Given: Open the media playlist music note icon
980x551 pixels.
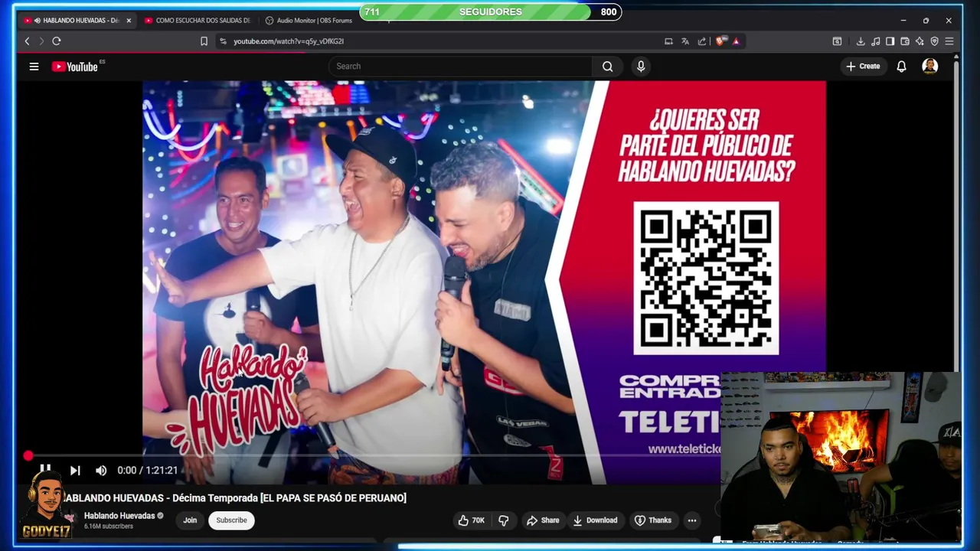Looking at the screenshot, I should point(875,41).
